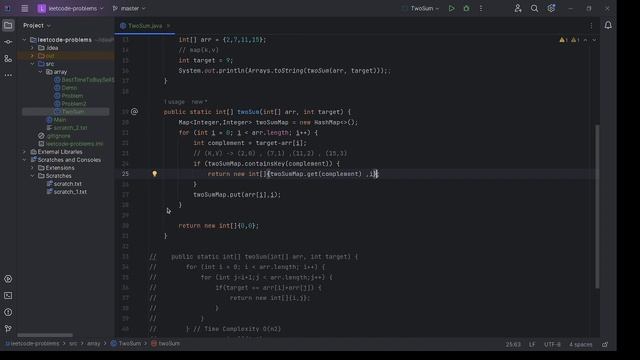Run the TwoSum configuration
640x360 pixels.
(x=451, y=8)
